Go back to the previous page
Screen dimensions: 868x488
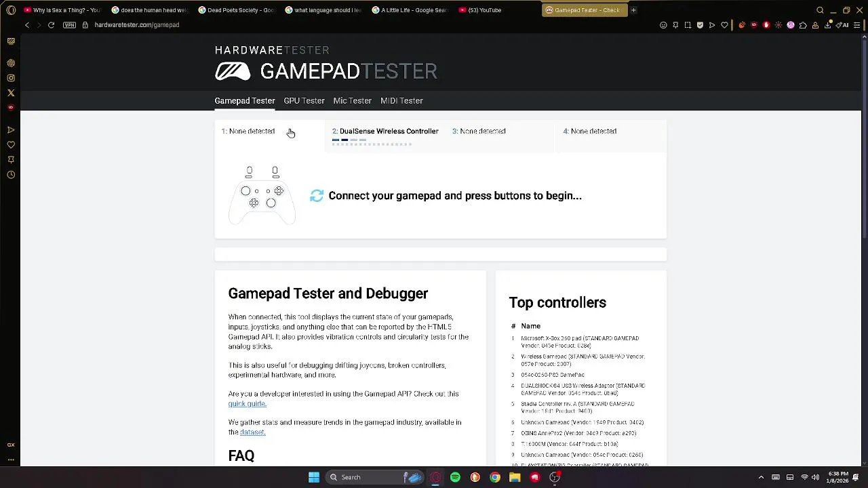tap(27, 25)
